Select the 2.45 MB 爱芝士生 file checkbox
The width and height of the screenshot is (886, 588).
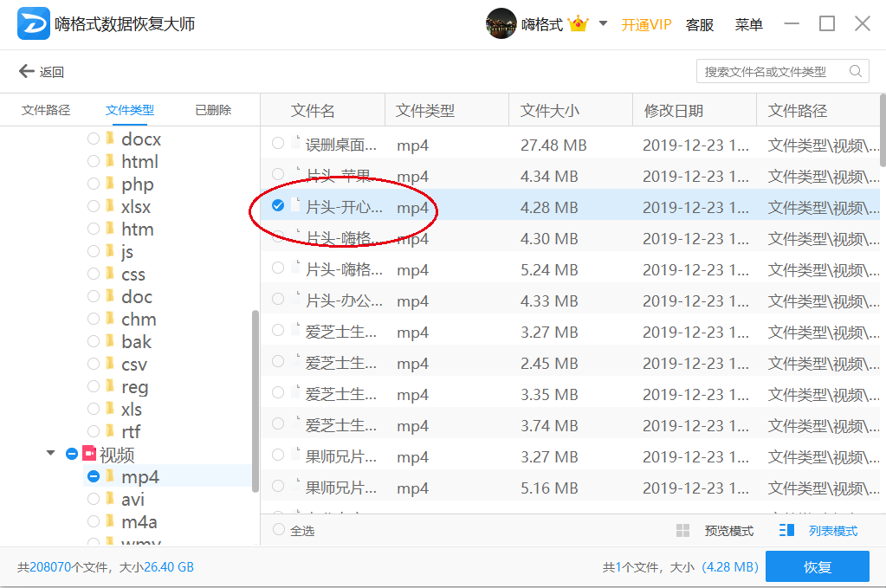277,361
